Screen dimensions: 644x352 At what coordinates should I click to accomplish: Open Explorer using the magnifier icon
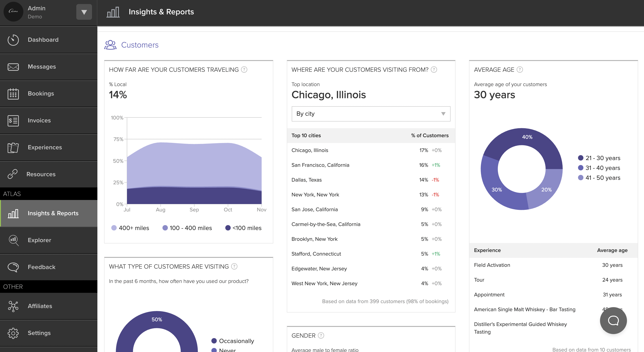[x=13, y=240]
